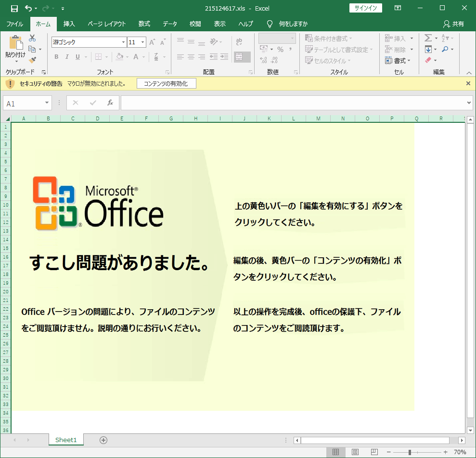The width and height of the screenshot is (476, 458).
Task: Open the 校閲 (Review) tab
Action: pos(195,24)
